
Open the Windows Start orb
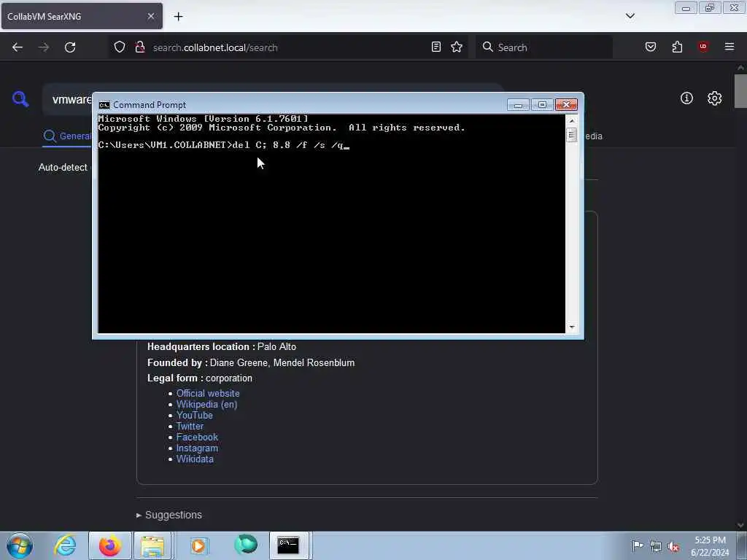pos(20,545)
